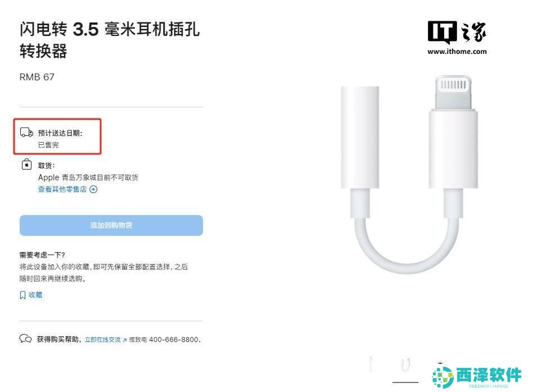Click the phone number 400-666-8800

tap(173, 339)
